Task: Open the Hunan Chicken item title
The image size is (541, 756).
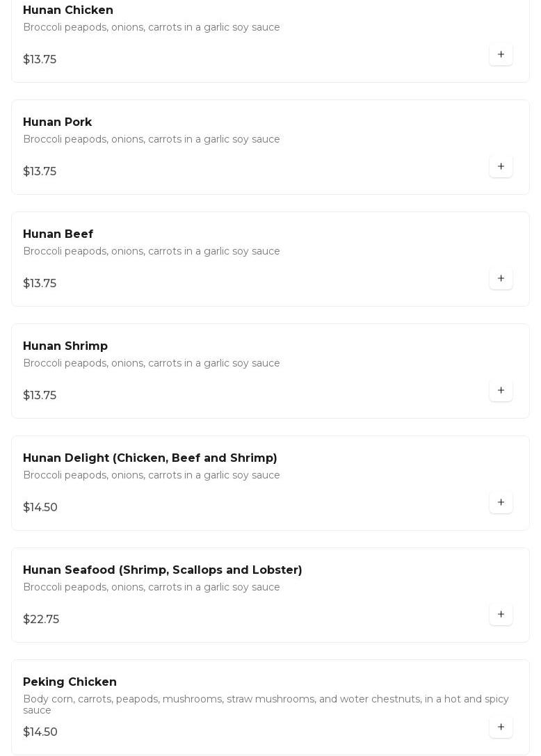Action: tap(68, 10)
